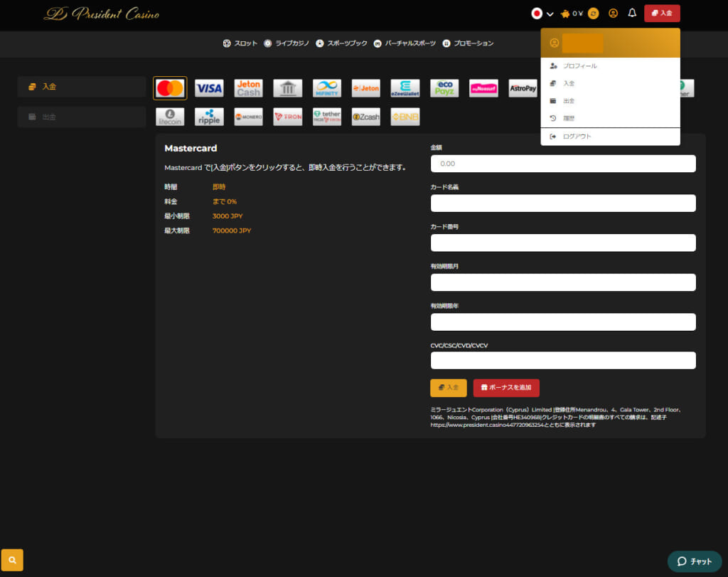Image resolution: width=728 pixels, height=577 pixels.
Task: Click ログアウト to sign out
Action: point(610,137)
